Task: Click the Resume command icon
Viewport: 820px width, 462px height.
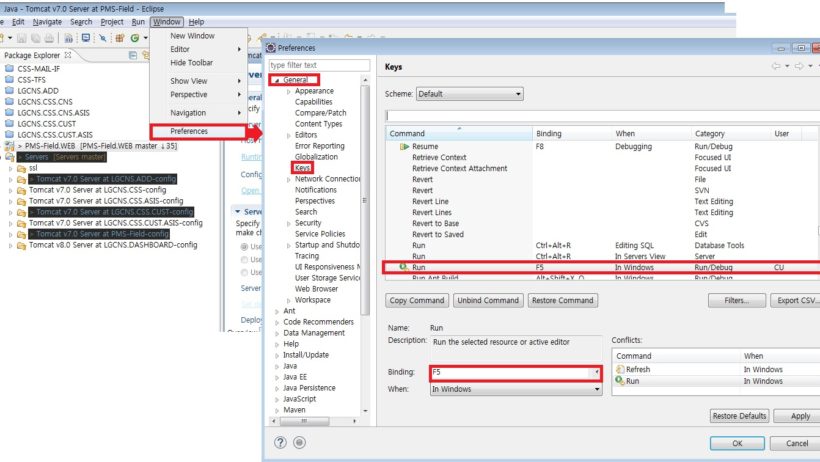Action: coord(404,147)
